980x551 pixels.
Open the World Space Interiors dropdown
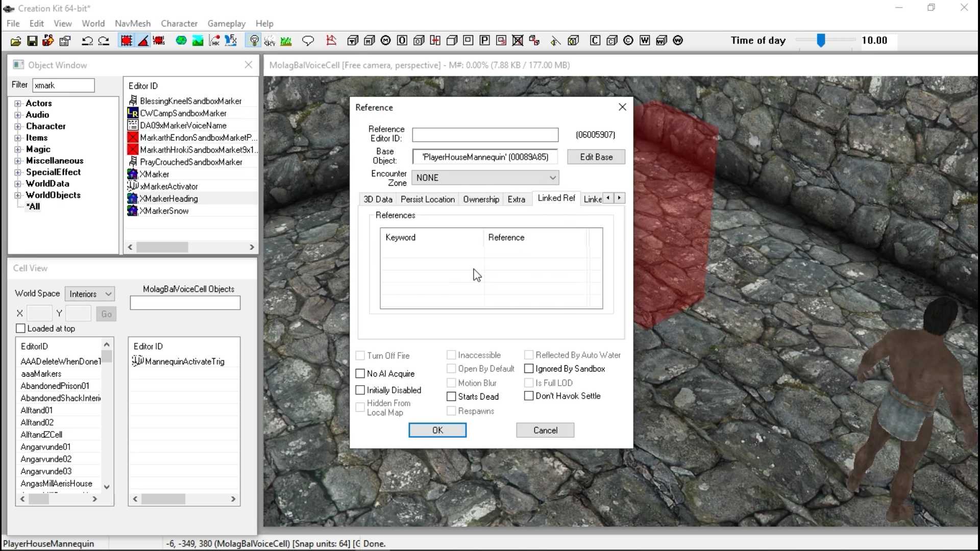click(90, 294)
